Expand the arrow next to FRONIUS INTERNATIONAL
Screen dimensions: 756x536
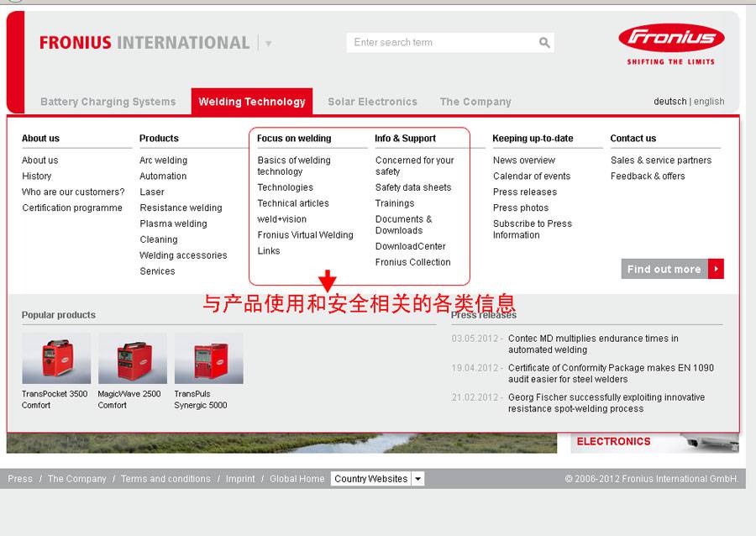click(x=268, y=42)
